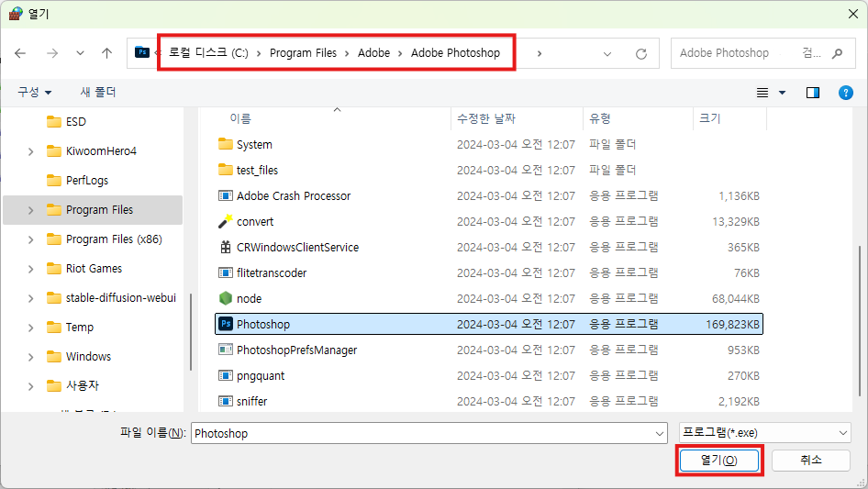Click the 169,823KB size cell
The height and width of the screenshot is (489, 868).
732,324
